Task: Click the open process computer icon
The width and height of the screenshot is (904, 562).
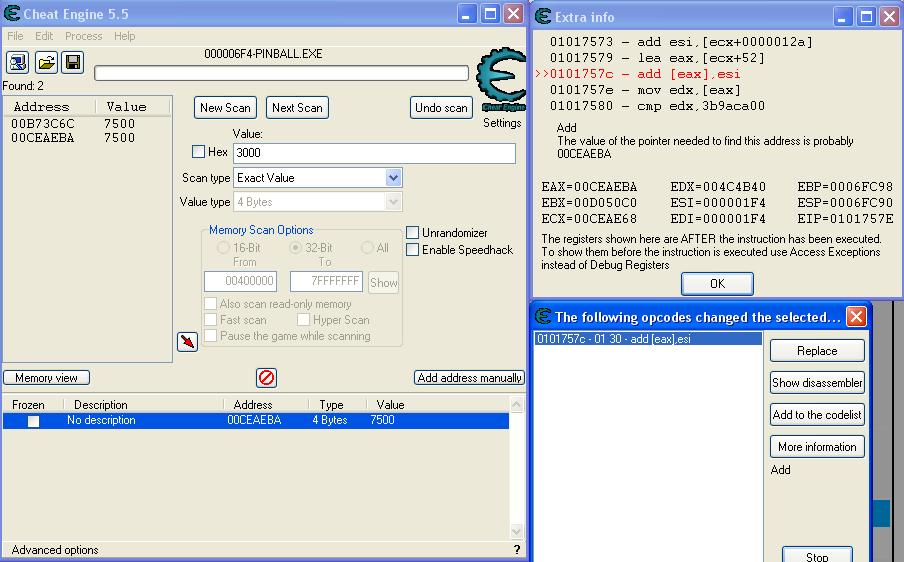Action: click(17, 63)
